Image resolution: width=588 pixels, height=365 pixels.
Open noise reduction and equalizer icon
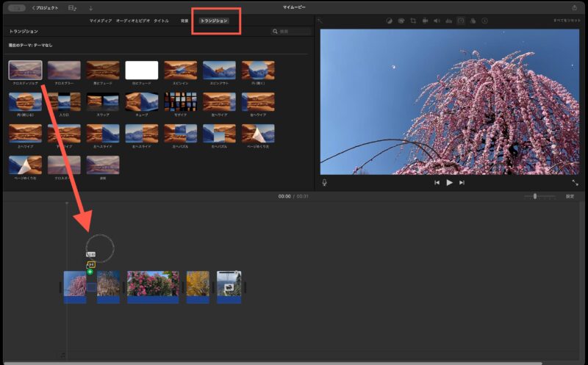pos(448,21)
